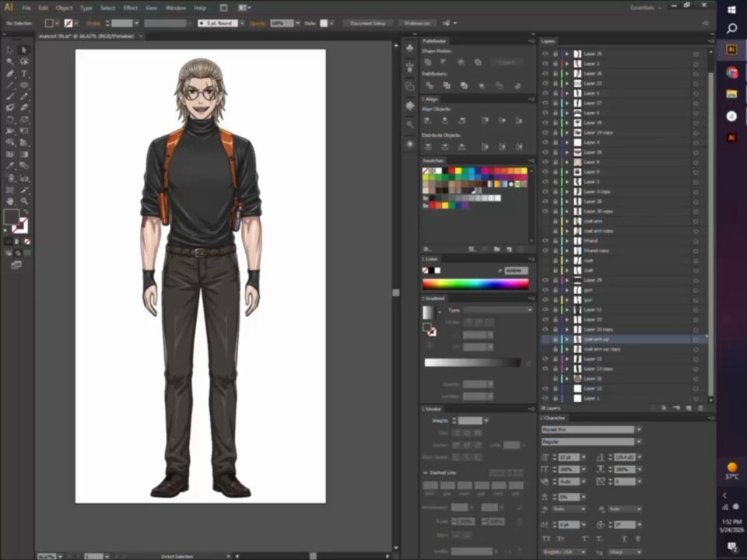
Task: Toggle visibility of Layer 1
Action: (x=545, y=398)
